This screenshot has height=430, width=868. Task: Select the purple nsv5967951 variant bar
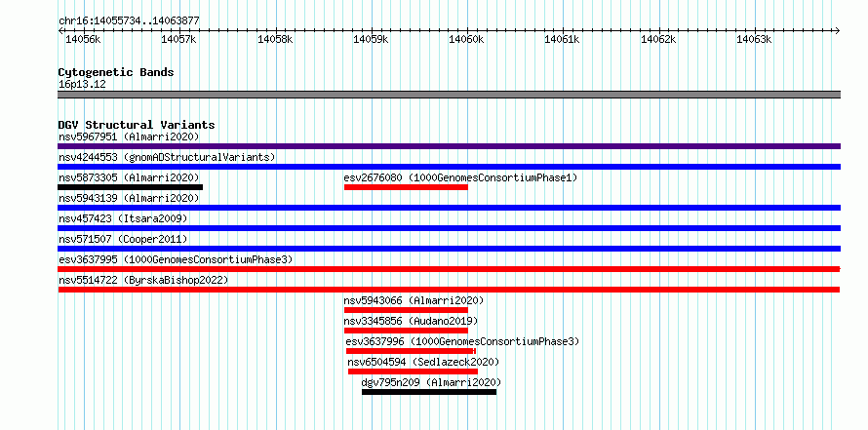click(x=449, y=146)
